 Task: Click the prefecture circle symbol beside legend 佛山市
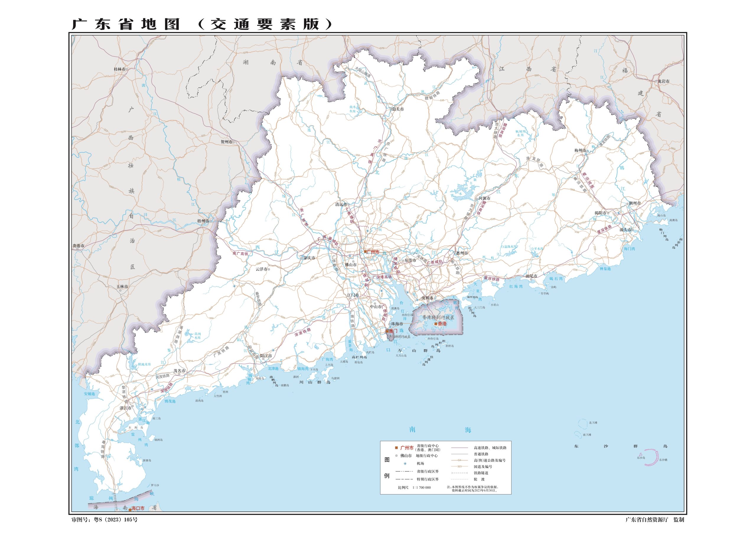pos(396,455)
